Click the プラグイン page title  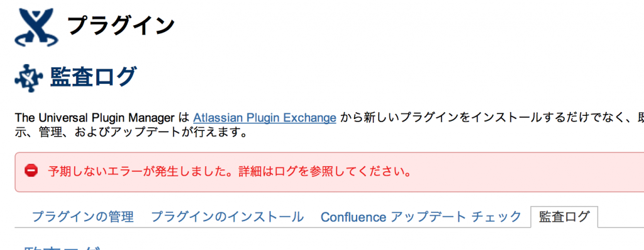pos(121,26)
